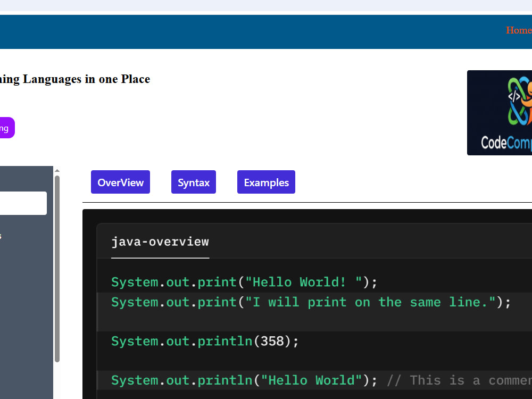Click the sidebar search input field
The width and height of the screenshot is (532, 399).
(23, 203)
